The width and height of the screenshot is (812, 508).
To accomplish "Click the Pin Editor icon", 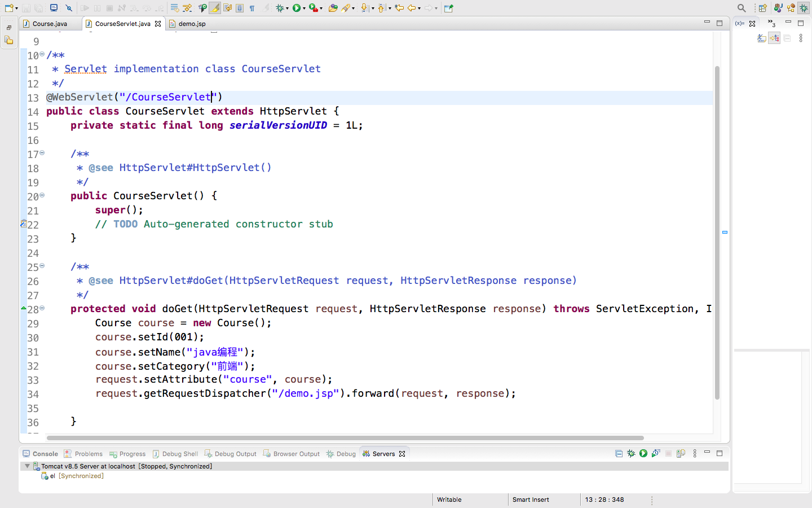I will coord(448,8).
